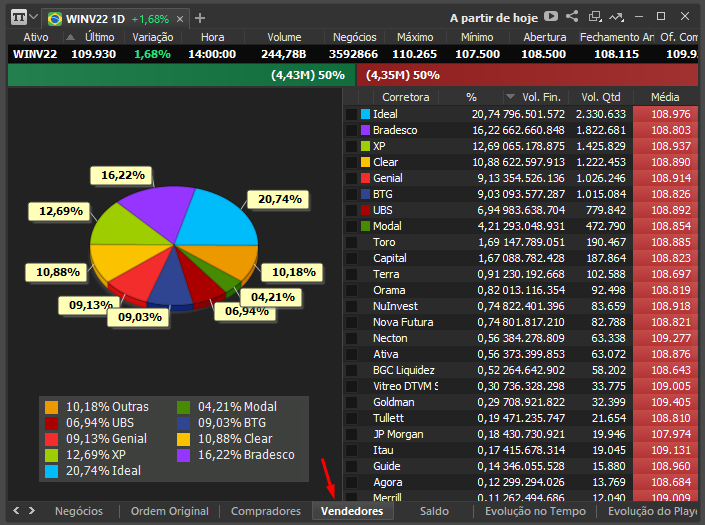Click the purple Bradesco color swatch in table
The width and height of the screenshot is (705, 525).
pos(365,130)
